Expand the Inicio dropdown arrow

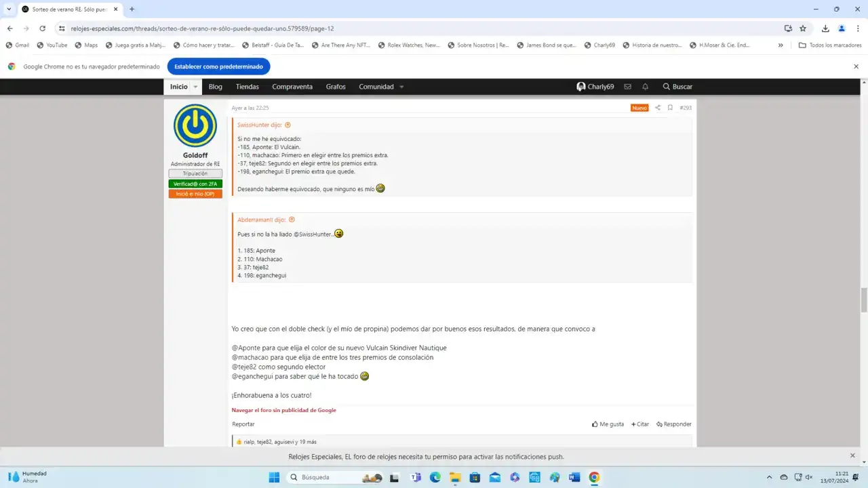coord(195,87)
